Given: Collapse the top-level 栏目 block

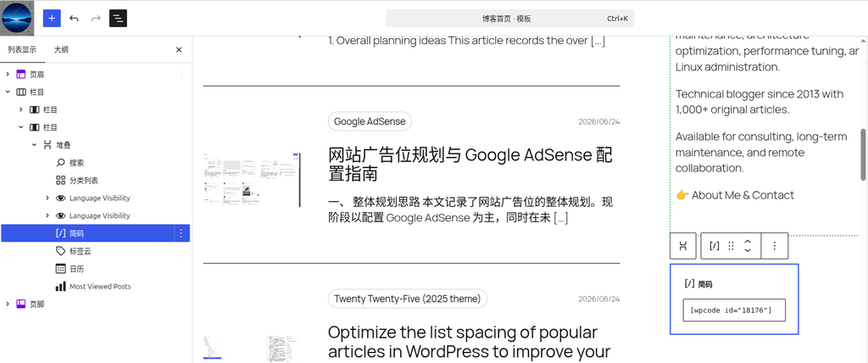Looking at the screenshot, I should point(8,92).
